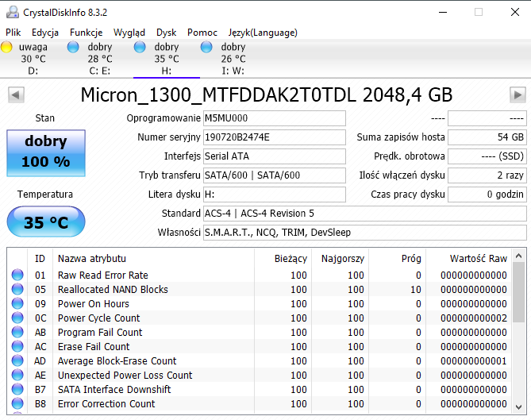Open the Język(Language) menu

click(x=263, y=33)
